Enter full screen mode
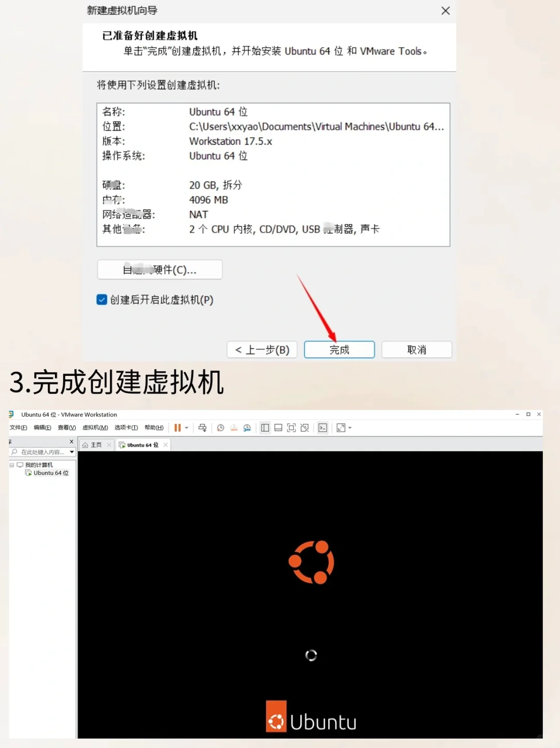Screen dimensions: 560x748 291,428
